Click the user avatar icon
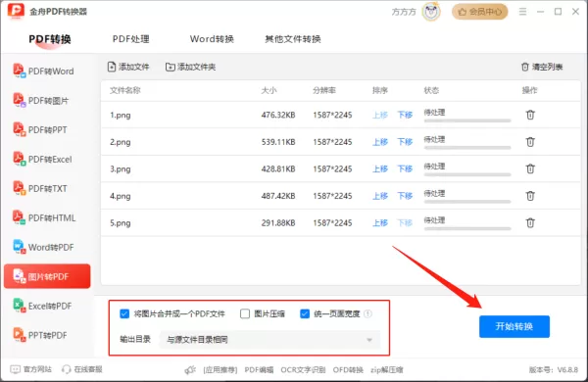The width and height of the screenshot is (588, 382). click(431, 12)
